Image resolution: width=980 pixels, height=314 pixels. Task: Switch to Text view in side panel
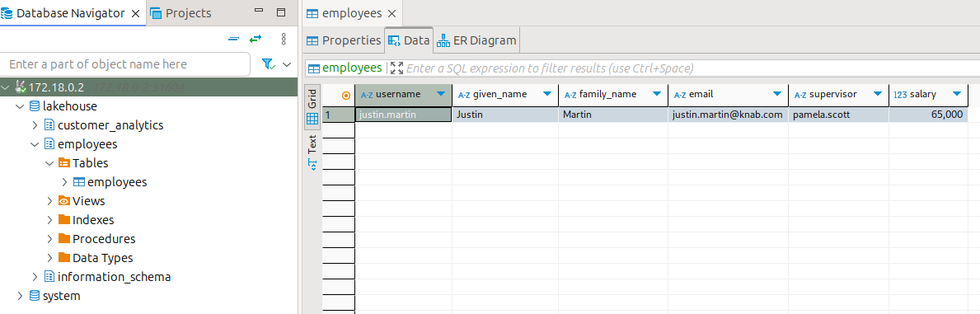click(x=312, y=152)
